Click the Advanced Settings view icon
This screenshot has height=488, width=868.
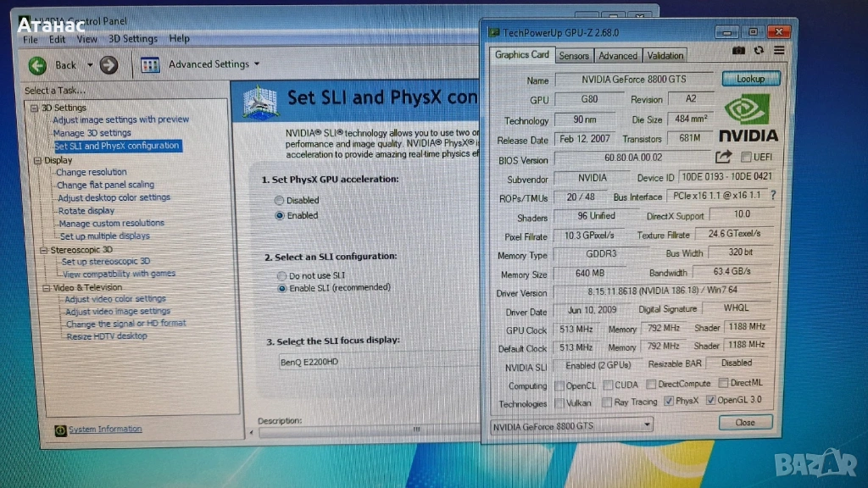pyautogui.click(x=150, y=65)
